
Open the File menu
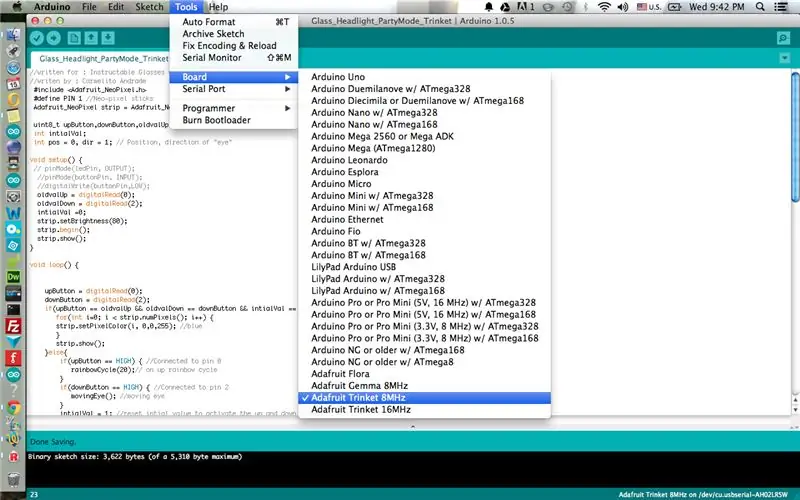[89, 7]
